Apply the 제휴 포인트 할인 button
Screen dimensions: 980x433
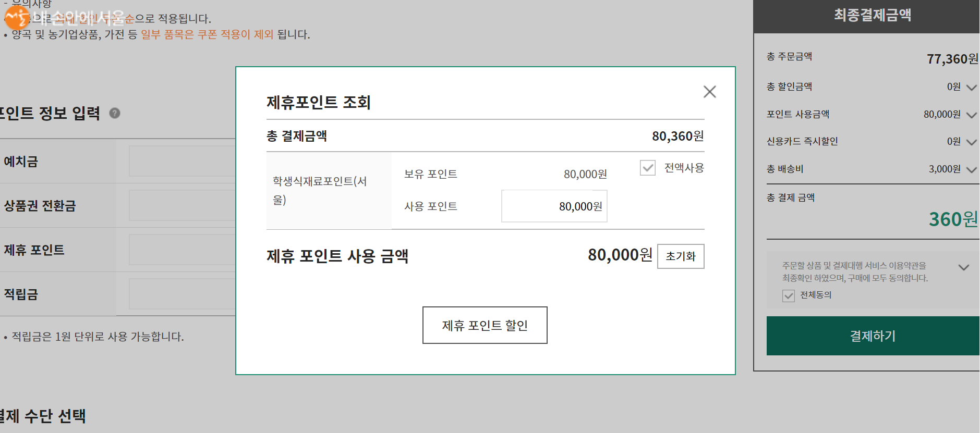pyautogui.click(x=485, y=325)
